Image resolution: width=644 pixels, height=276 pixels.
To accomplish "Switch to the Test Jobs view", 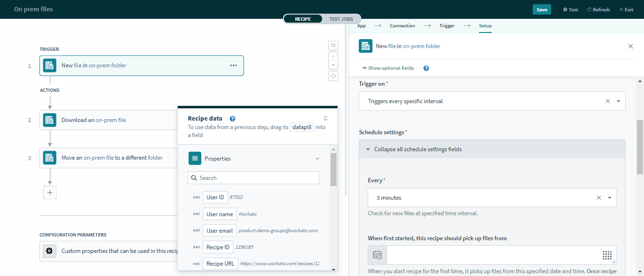I will click(x=341, y=19).
